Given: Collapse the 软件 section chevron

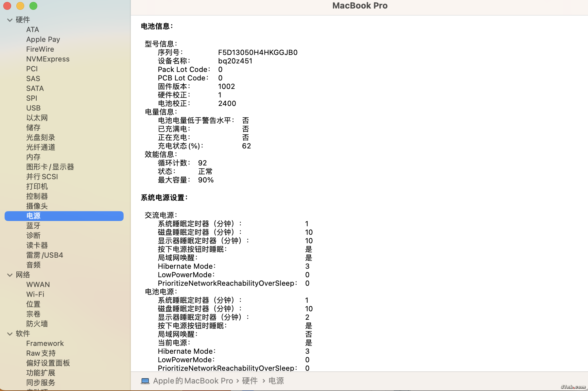Looking at the screenshot, I should point(10,334).
